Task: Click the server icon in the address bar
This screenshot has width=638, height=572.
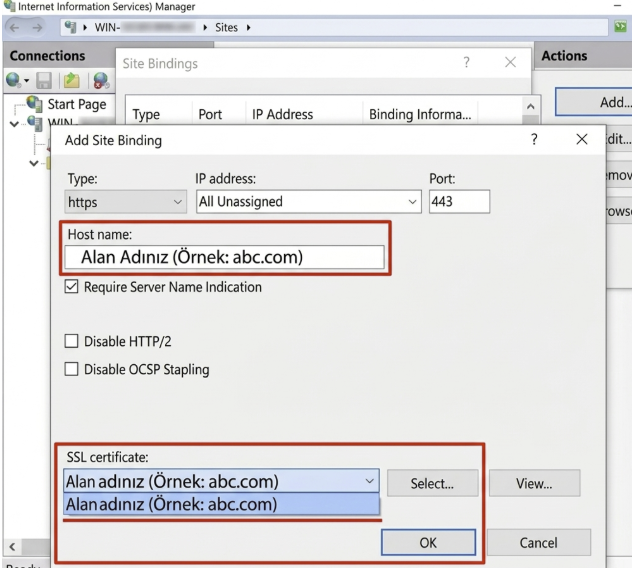Action: point(70,27)
